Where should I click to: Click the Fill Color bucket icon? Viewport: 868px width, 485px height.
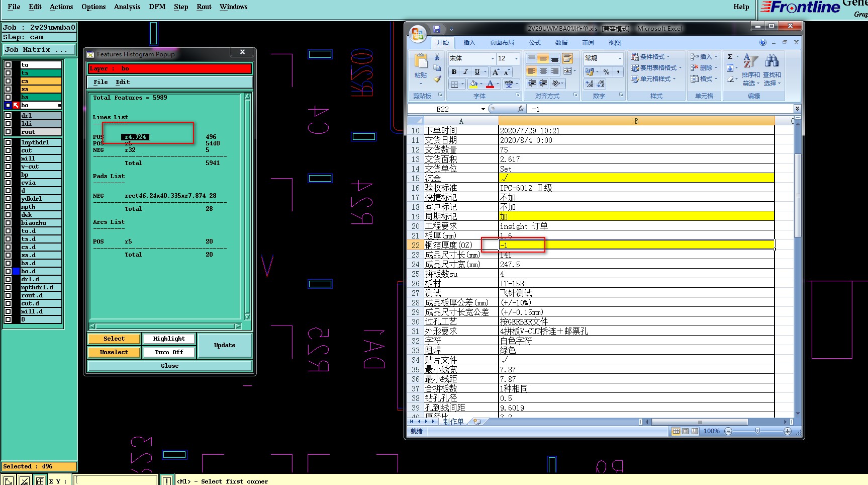[x=473, y=84]
